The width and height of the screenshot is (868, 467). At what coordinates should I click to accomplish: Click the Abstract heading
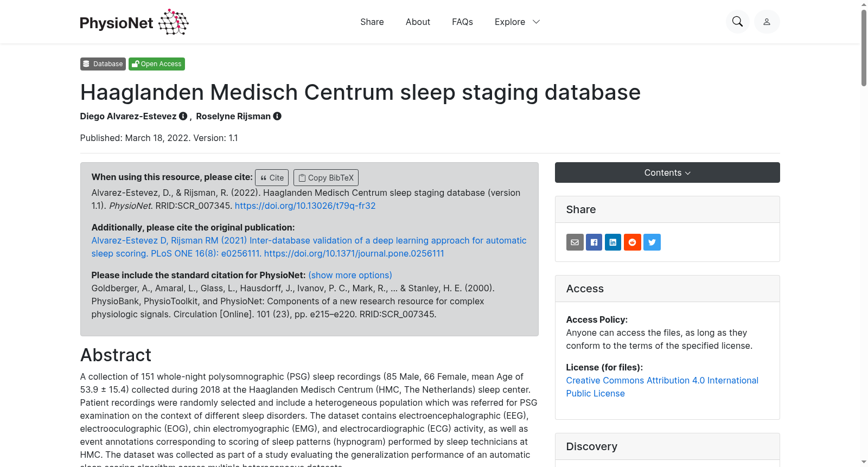coord(116,355)
